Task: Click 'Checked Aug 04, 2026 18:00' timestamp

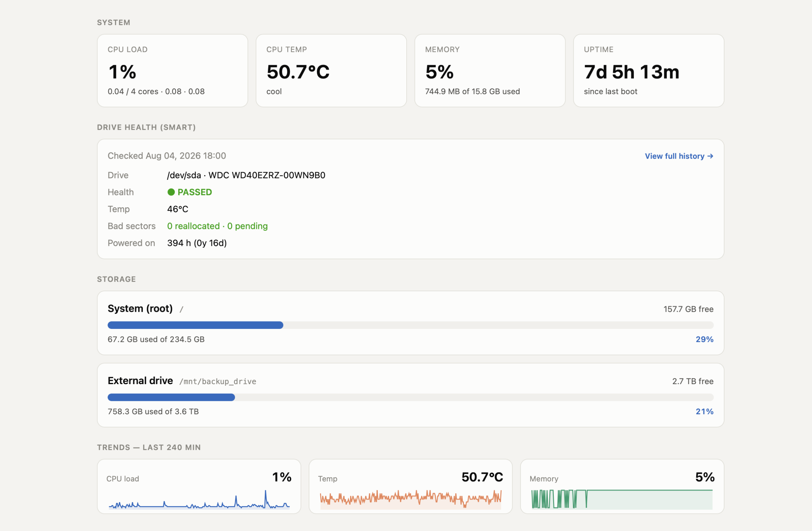Action: pyautogui.click(x=167, y=156)
